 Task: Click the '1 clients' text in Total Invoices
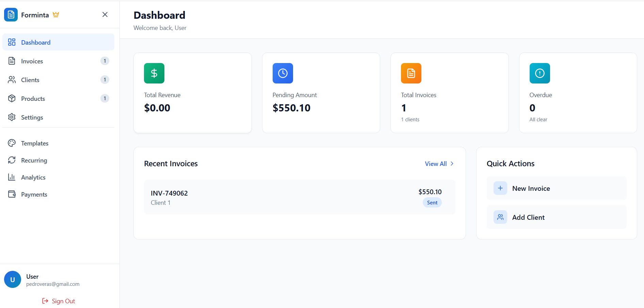410,120
